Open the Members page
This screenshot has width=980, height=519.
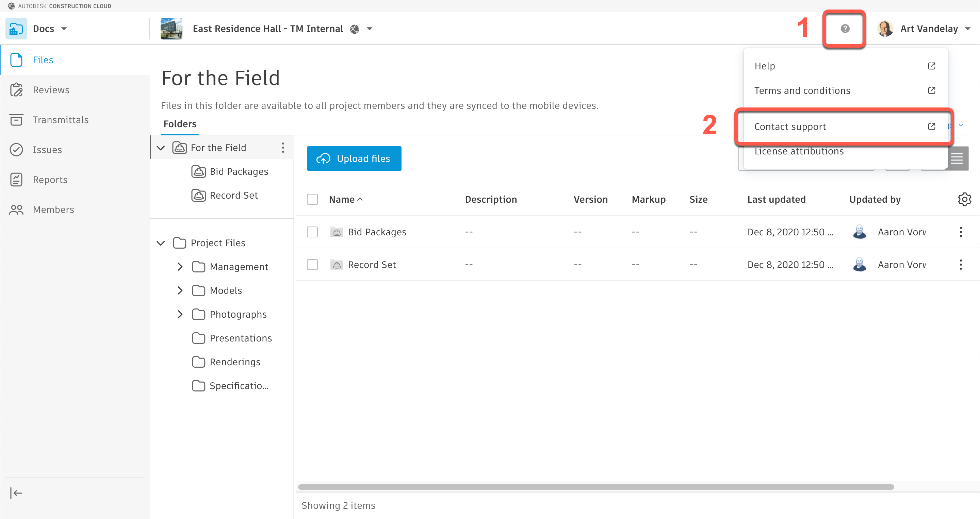coord(53,210)
